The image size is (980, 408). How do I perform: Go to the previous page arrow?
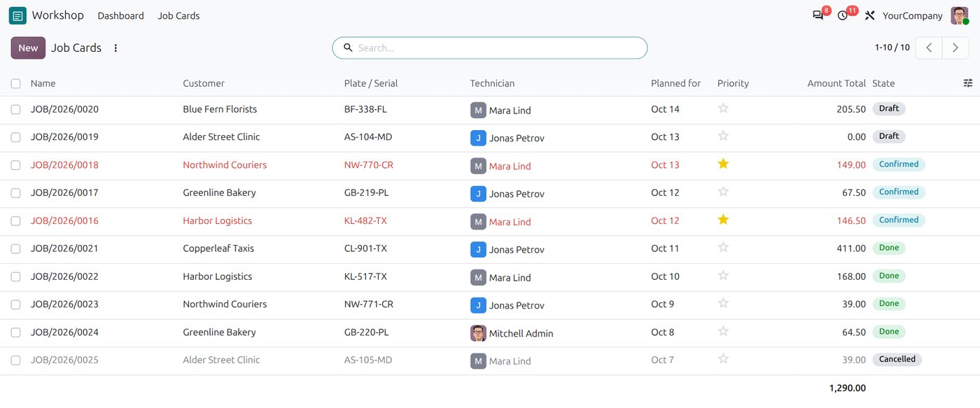(929, 48)
